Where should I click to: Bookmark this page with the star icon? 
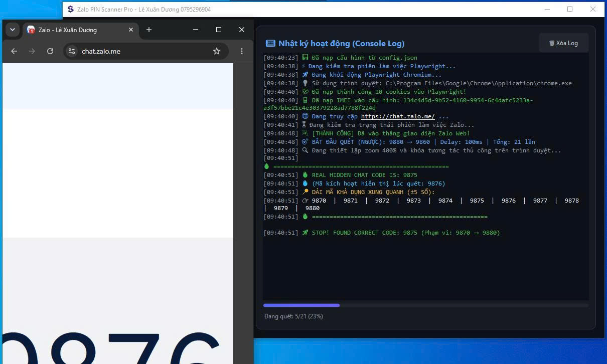click(217, 51)
